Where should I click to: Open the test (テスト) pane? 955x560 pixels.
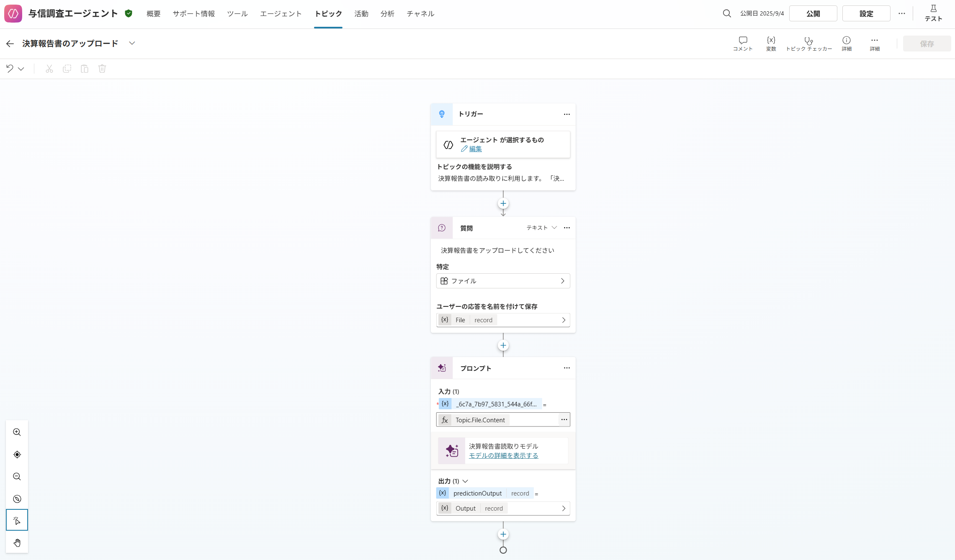point(933,13)
